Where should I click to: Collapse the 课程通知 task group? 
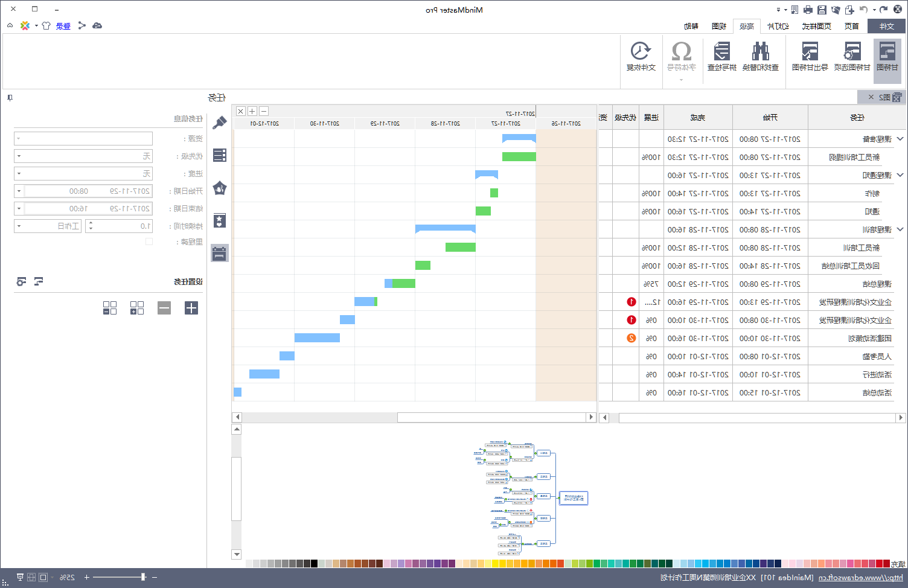900,175
